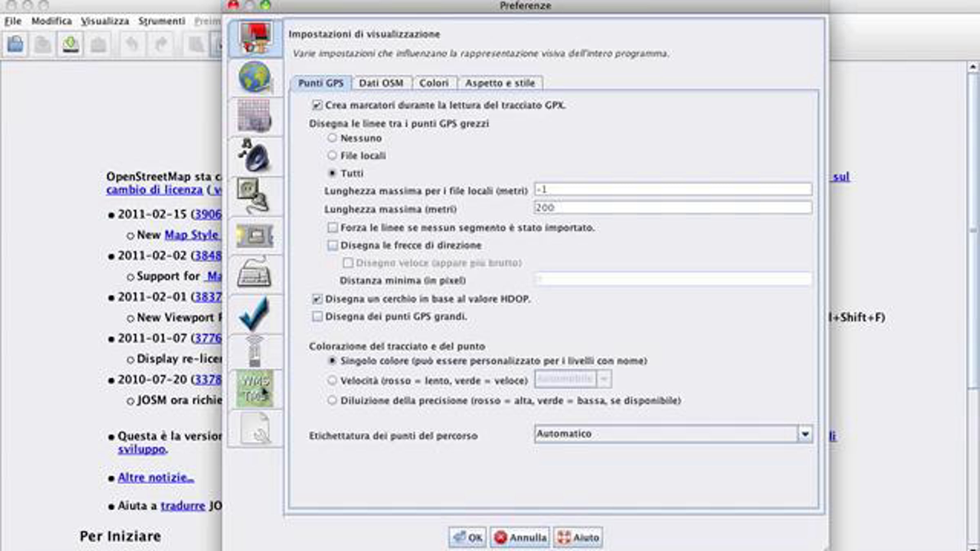Image resolution: width=980 pixels, height=551 pixels.
Task: Enable Disegna le frecce di direzione
Action: coord(333,245)
